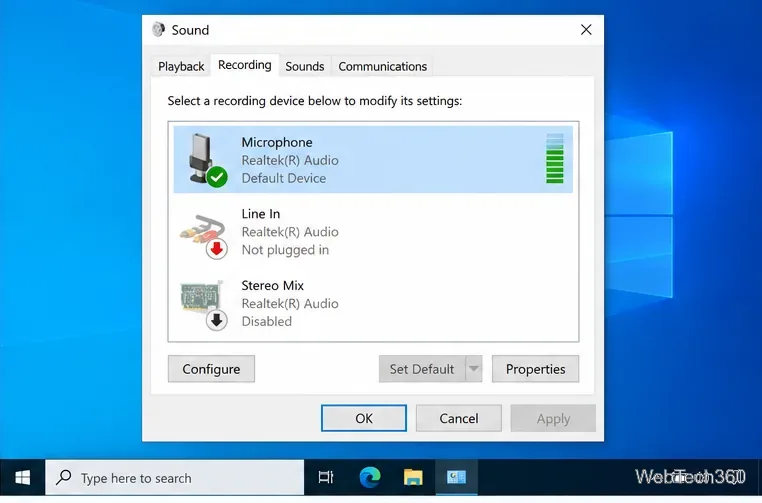Screen dimensions: 762x503
Task: Click the Cancel button
Action: [x=459, y=418]
